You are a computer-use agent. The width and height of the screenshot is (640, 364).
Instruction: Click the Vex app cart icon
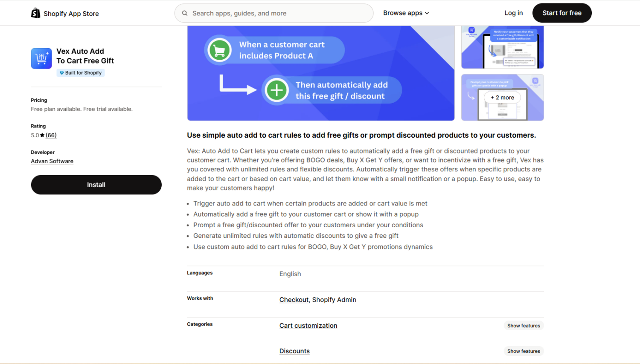[x=41, y=58]
